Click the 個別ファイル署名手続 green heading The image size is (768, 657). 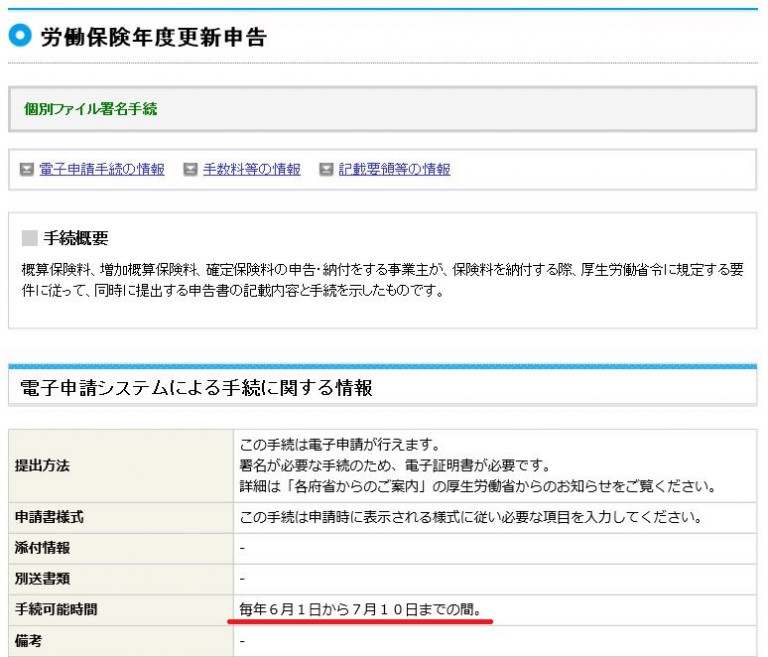91,109
